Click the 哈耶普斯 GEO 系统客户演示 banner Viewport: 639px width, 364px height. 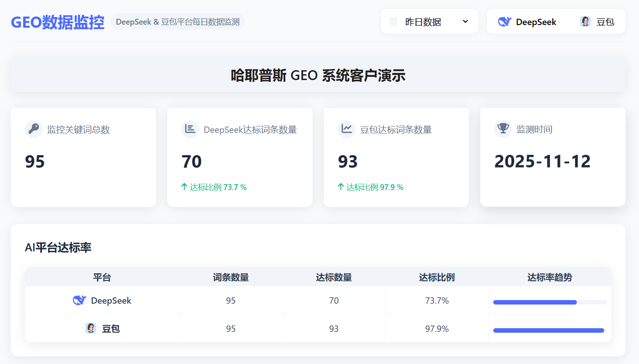point(319,75)
